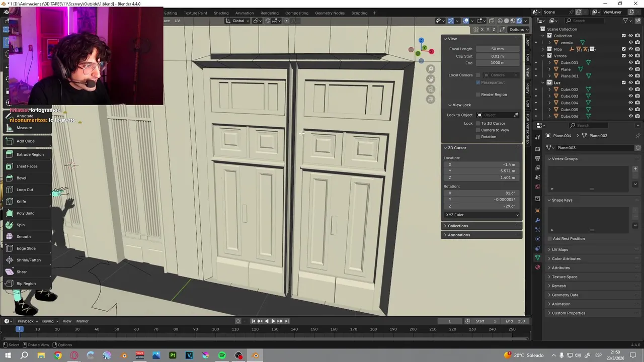Select the Knife tool
Viewport: 644px width, 362px height.
coord(26,201)
